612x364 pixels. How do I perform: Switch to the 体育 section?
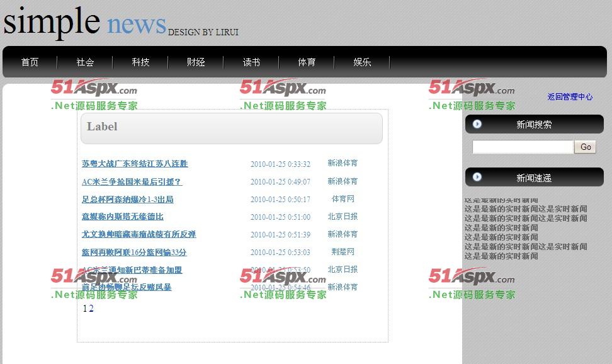click(307, 62)
